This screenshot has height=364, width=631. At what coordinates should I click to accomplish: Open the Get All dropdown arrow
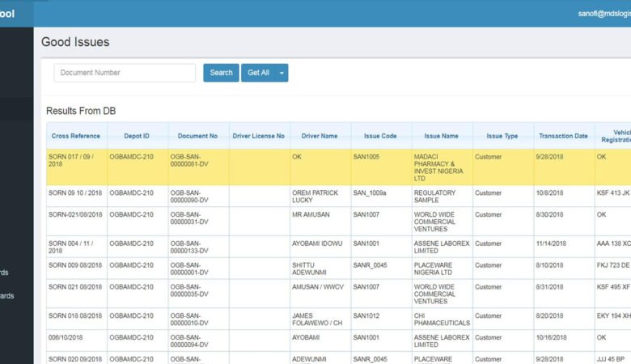282,73
